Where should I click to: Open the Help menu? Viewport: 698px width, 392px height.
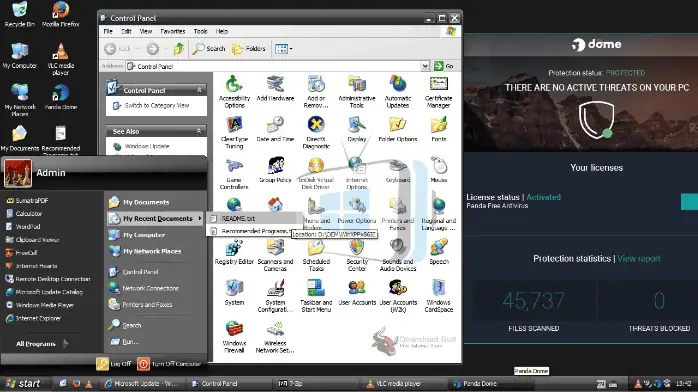click(x=222, y=31)
